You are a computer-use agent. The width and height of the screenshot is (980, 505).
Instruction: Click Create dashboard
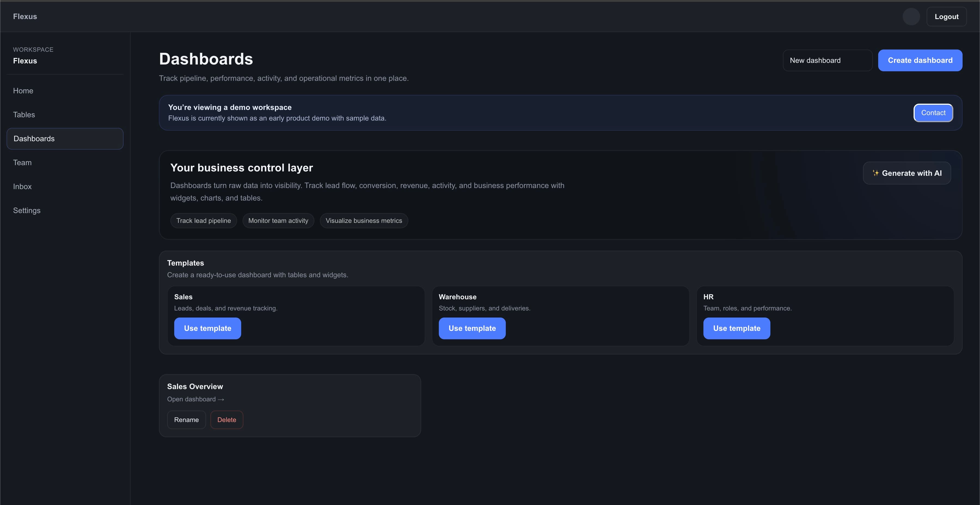click(920, 60)
